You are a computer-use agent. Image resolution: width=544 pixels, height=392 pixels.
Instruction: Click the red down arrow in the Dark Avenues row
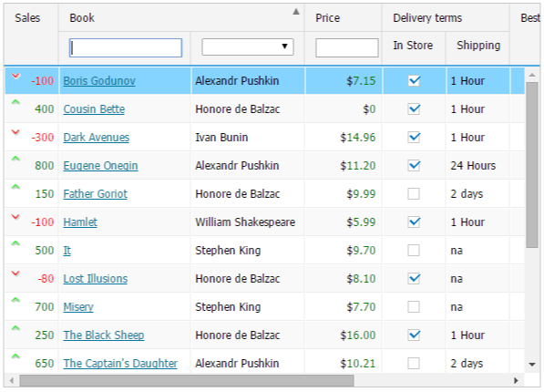15,132
